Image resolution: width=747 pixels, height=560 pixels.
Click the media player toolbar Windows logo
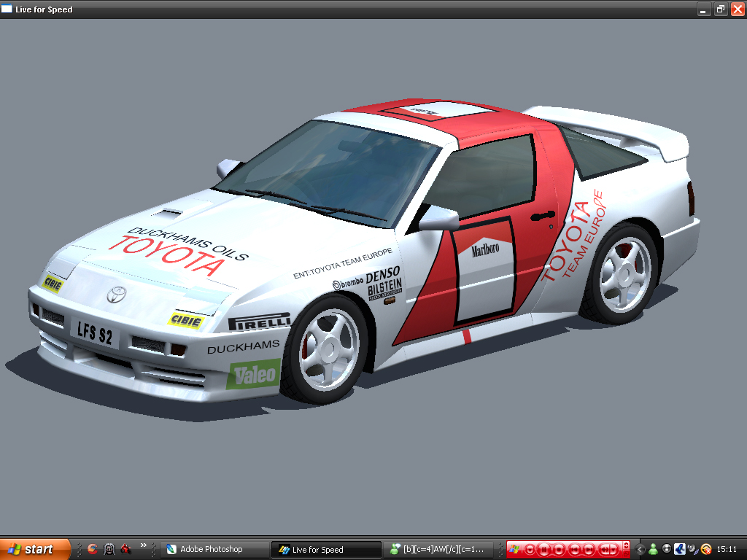514,549
